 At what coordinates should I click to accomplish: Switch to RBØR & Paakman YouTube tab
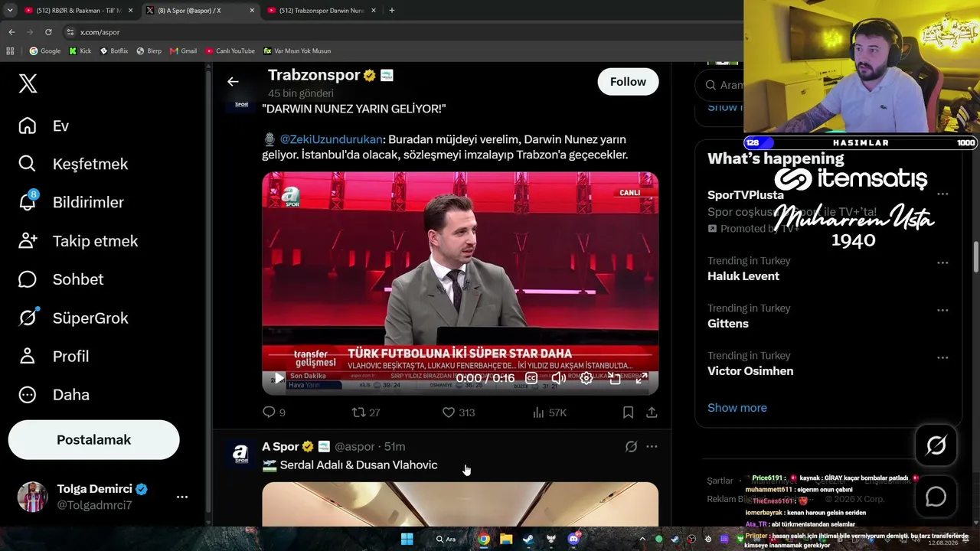79,11
